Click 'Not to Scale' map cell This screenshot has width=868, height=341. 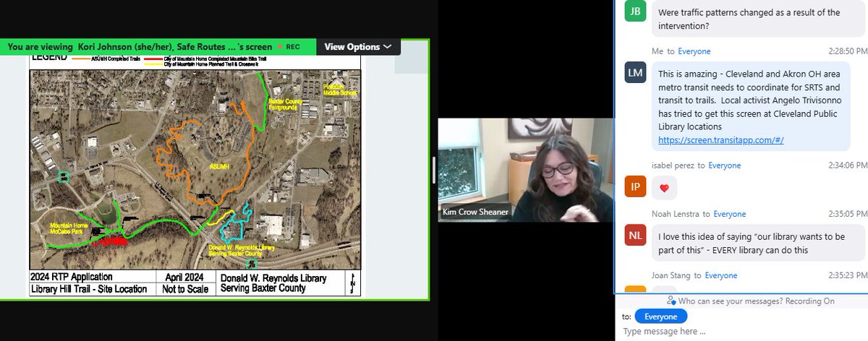pyautogui.click(x=185, y=289)
